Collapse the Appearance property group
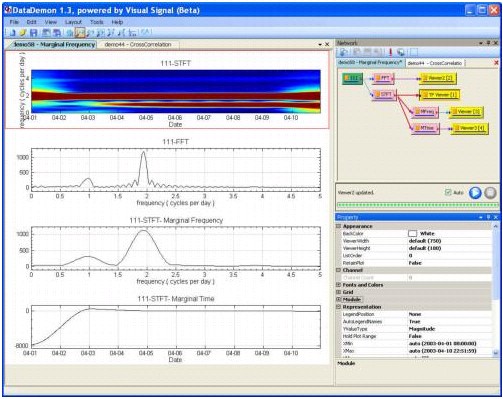Viewport: 503px width, 399px height. (338, 226)
